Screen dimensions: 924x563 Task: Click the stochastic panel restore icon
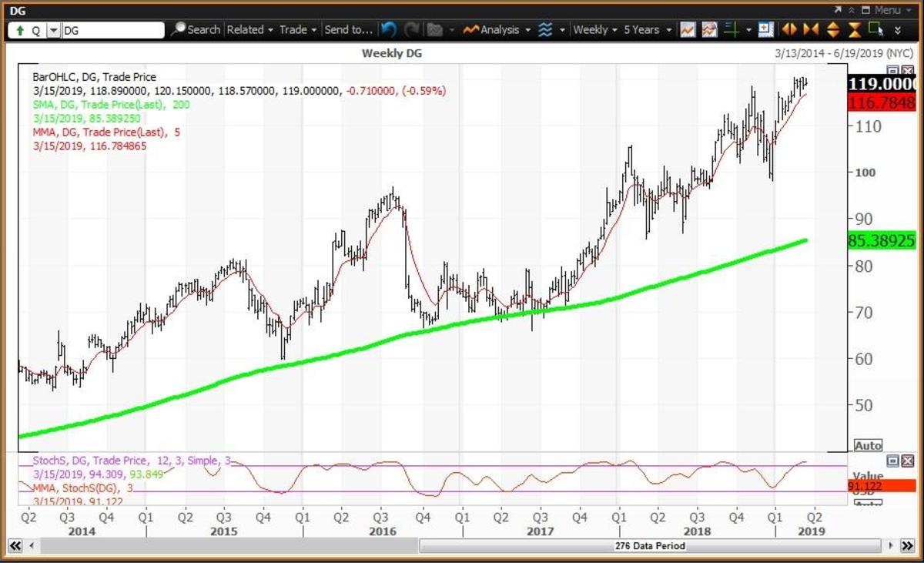point(892,461)
